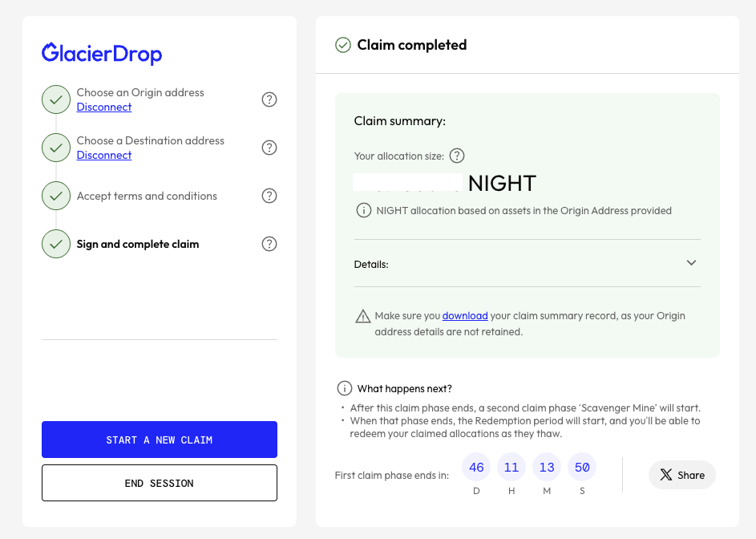
Task: Click help icon for Destination address step
Action: point(269,148)
